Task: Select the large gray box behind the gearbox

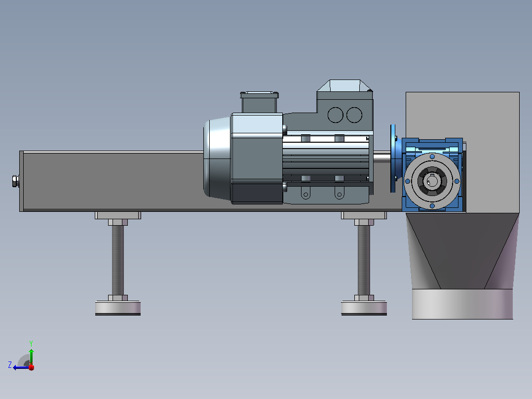Action: pos(489,119)
